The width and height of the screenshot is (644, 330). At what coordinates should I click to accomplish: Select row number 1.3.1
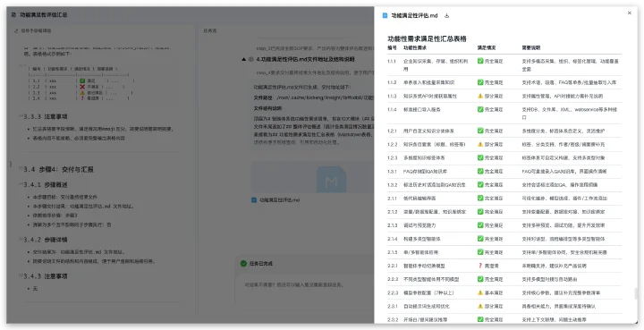click(393, 172)
